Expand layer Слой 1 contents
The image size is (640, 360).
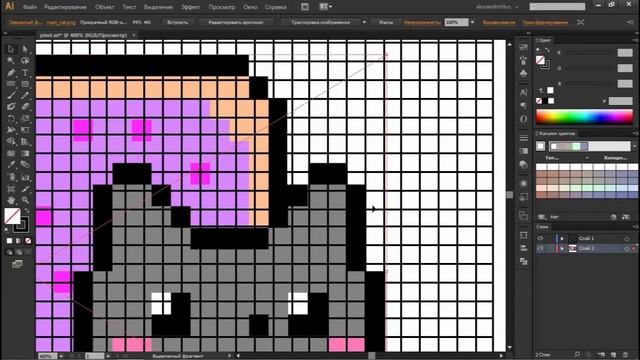coord(562,238)
